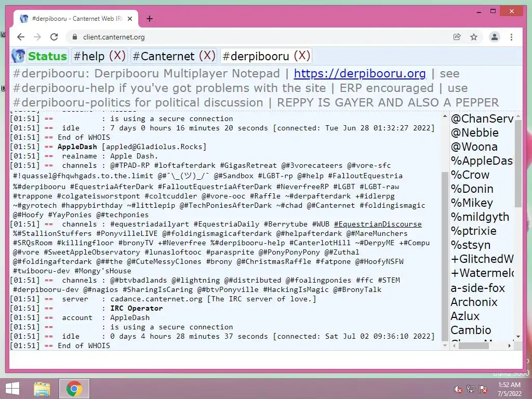Close the #derpibooru browser tab
Screen dimensions: 532x399
point(129,19)
